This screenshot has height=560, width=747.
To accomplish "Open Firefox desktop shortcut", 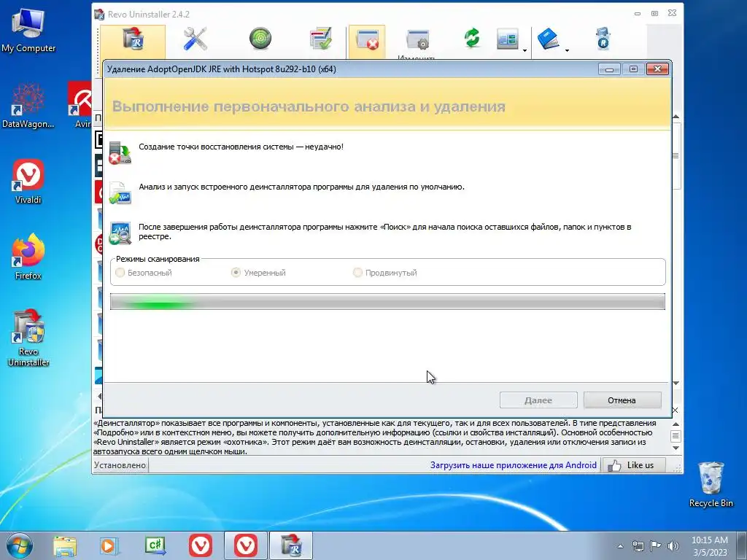I will click(x=28, y=257).
